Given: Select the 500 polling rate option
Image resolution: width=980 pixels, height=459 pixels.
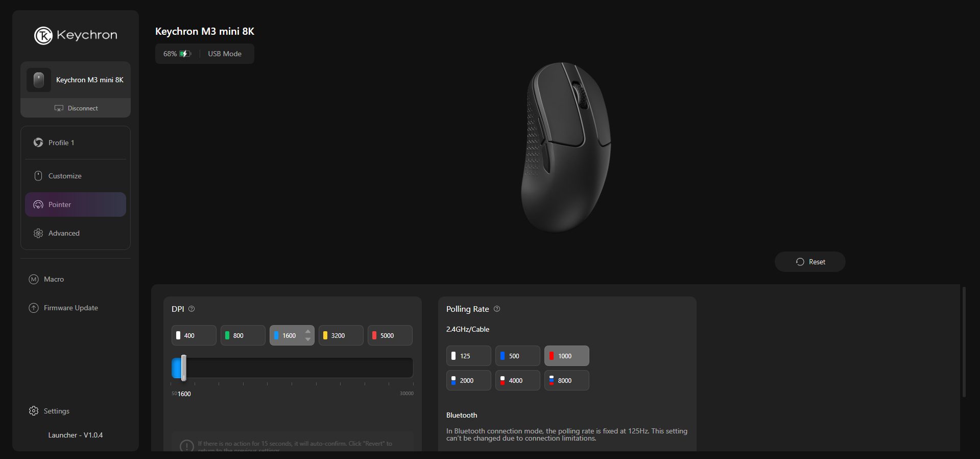Looking at the screenshot, I should pos(518,356).
